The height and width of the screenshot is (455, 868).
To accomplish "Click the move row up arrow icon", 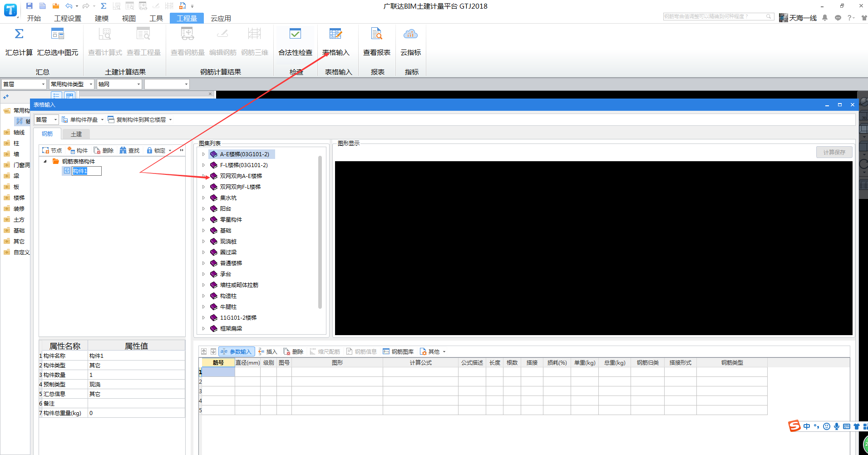I will (x=204, y=351).
